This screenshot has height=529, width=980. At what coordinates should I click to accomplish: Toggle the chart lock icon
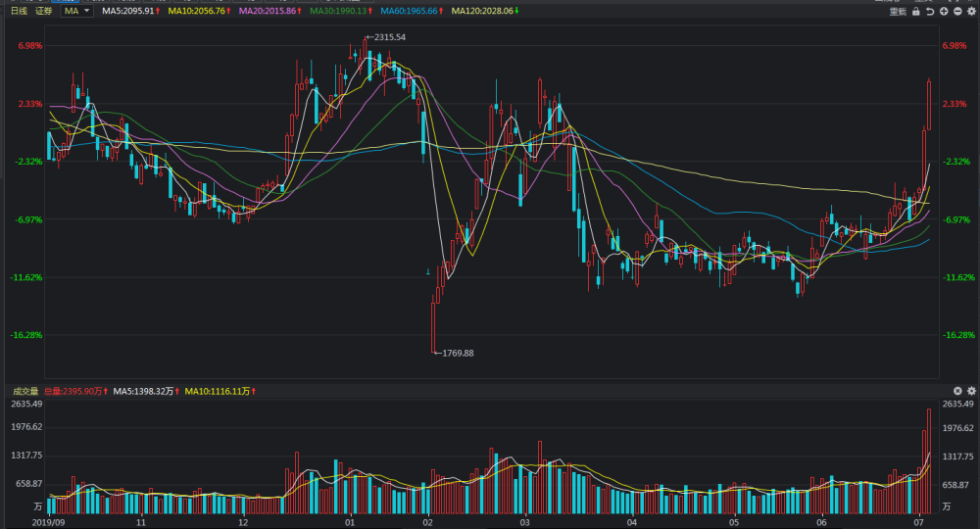tap(916, 11)
